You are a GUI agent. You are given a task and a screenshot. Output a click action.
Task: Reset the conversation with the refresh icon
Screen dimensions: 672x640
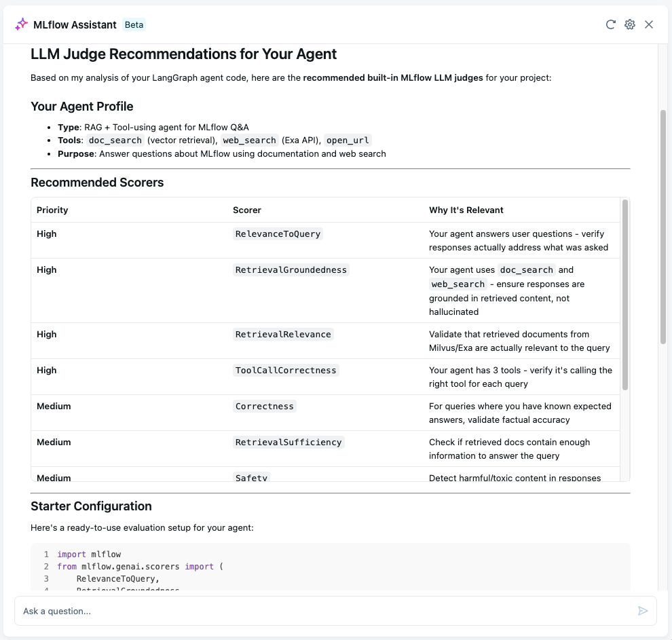tap(610, 24)
